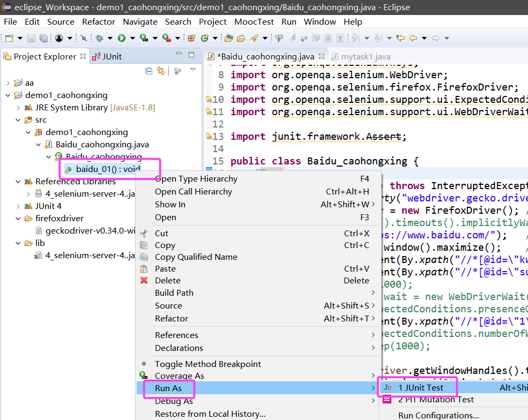Click the Coverage run icon
Image resolution: width=528 pixels, height=420 pixels.
(x=144, y=38)
